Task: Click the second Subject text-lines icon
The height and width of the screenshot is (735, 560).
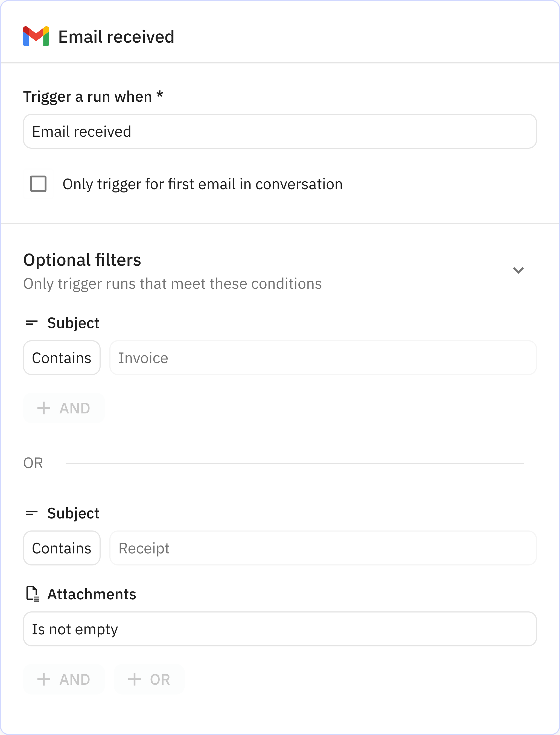Action: point(32,513)
